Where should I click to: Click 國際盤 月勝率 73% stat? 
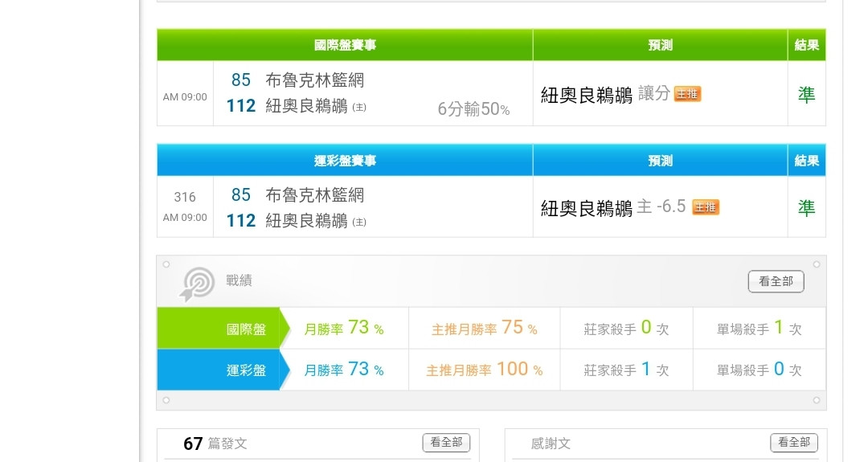(344, 329)
